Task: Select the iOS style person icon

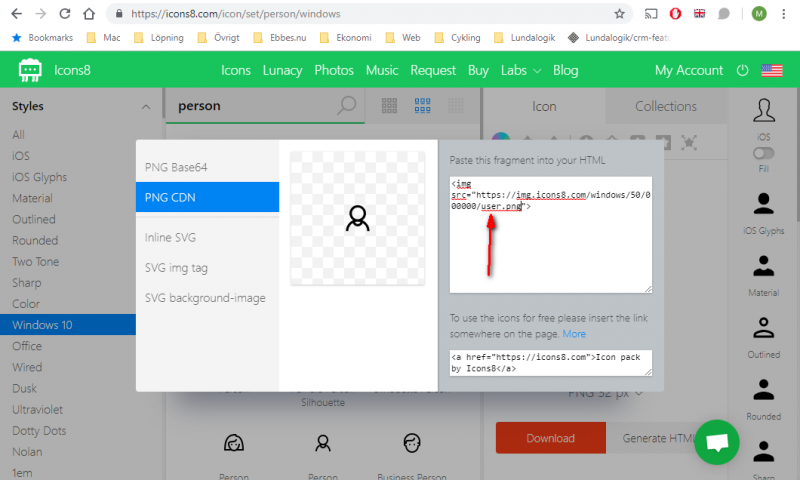Action: [763, 110]
